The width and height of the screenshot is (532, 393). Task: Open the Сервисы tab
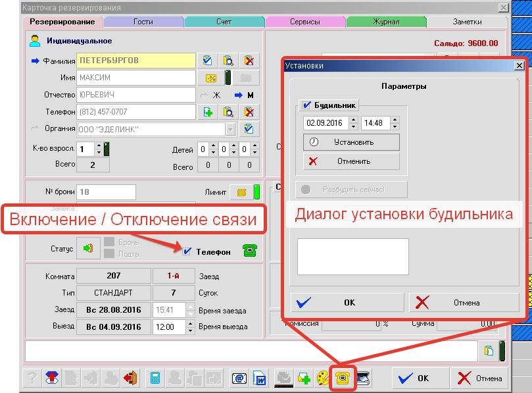point(305,22)
